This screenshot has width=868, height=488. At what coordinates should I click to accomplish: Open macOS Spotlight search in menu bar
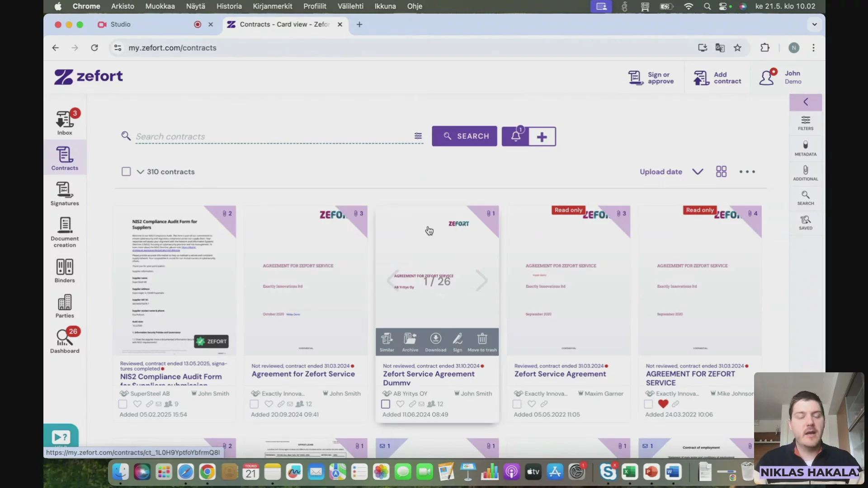tap(707, 6)
